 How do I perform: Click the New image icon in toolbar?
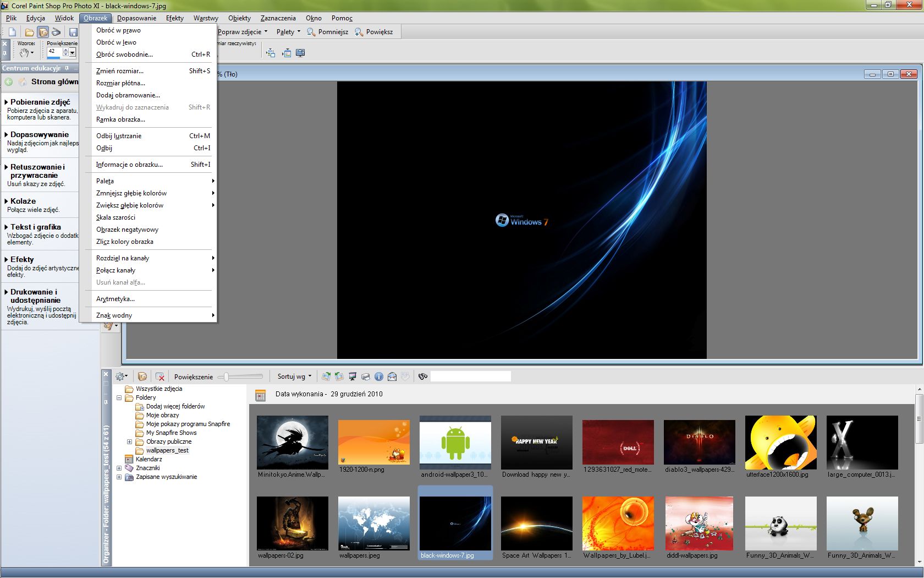point(12,32)
